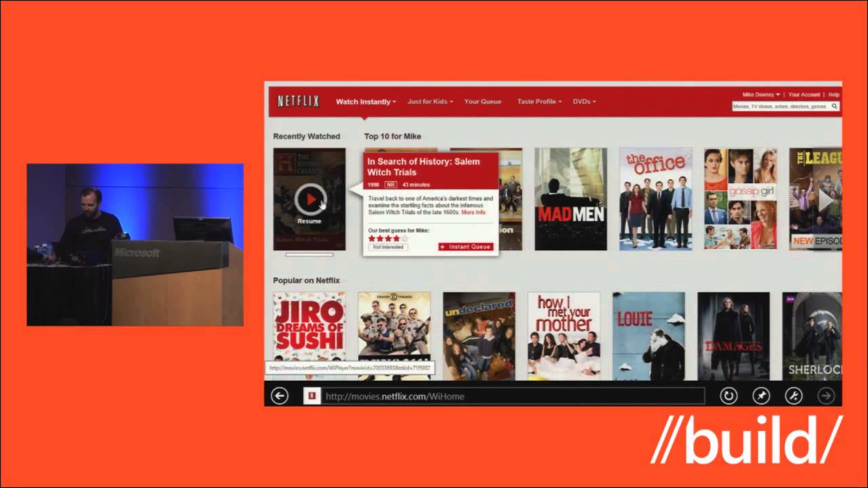
Task: Open the Damages poster
Action: tap(734, 336)
